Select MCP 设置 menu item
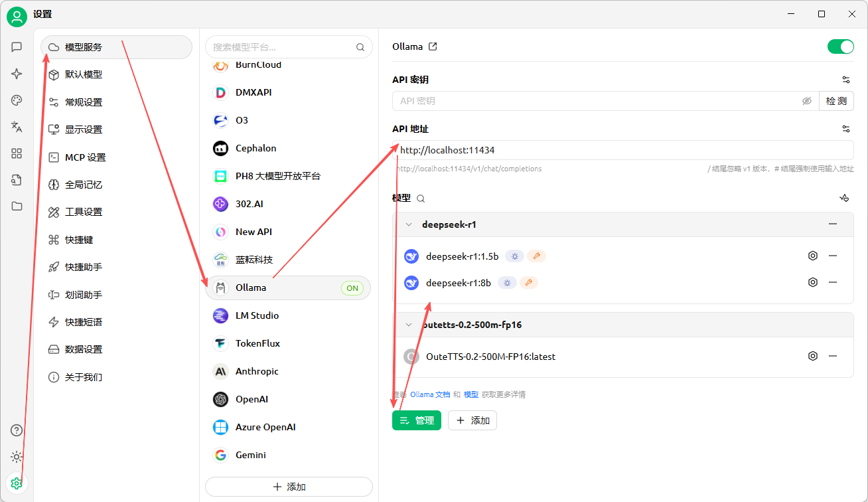 pos(116,157)
